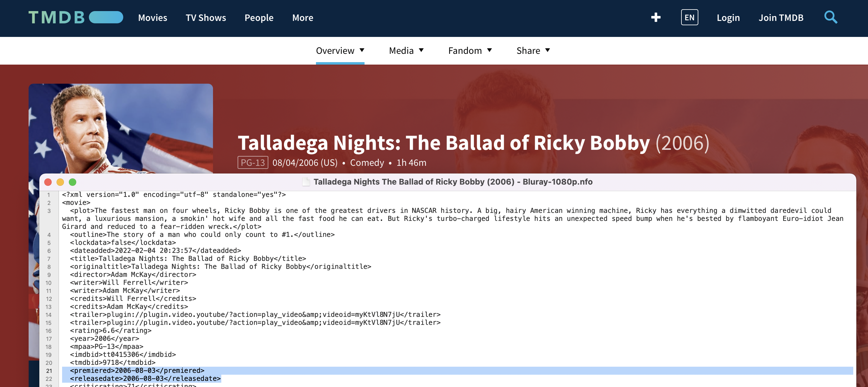Click the nfo document icon in title bar
This screenshot has height=387, width=868.
(306, 182)
